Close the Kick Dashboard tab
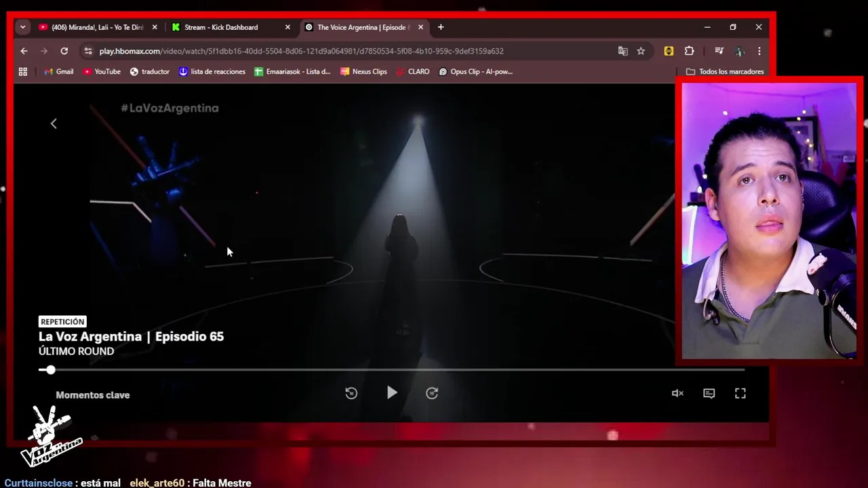Viewport: 868px width, 488px height. tap(288, 27)
